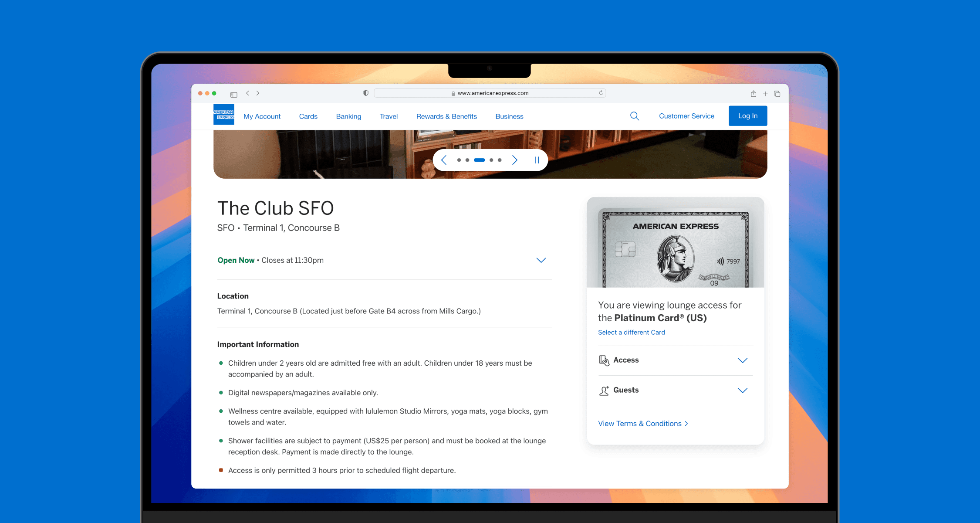Click the Access document icon
980x523 pixels.
(x=604, y=360)
